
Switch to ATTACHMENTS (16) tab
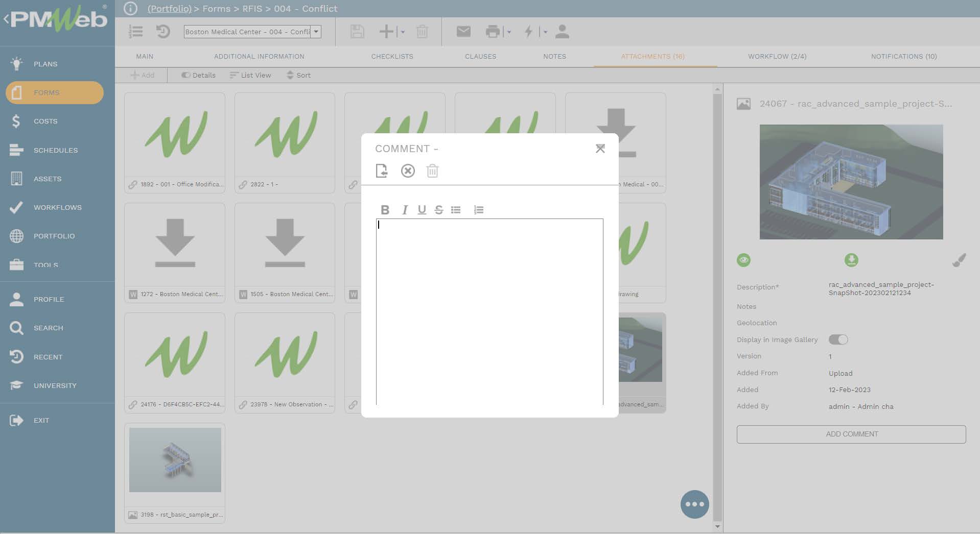click(652, 56)
